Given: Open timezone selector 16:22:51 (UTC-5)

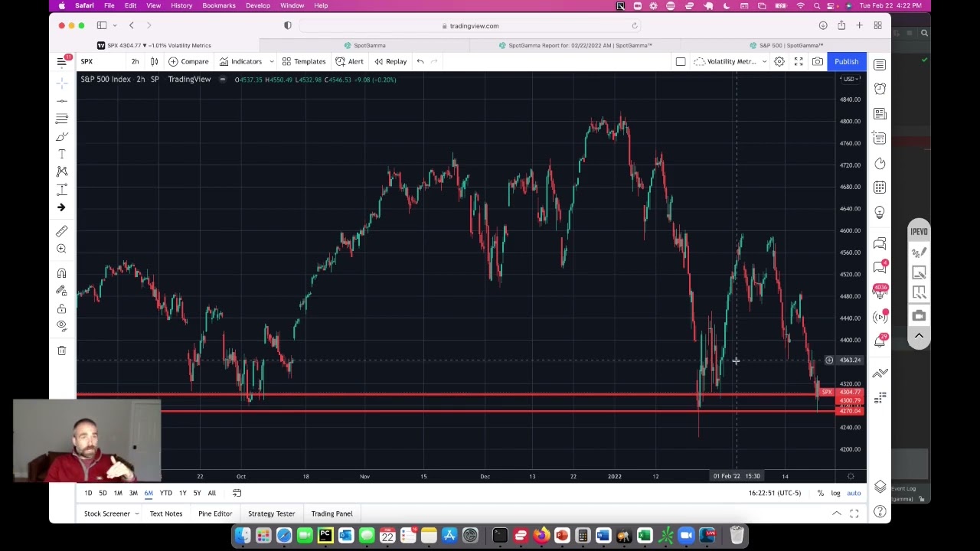Looking at the screenshot, I should coord(775,493).
